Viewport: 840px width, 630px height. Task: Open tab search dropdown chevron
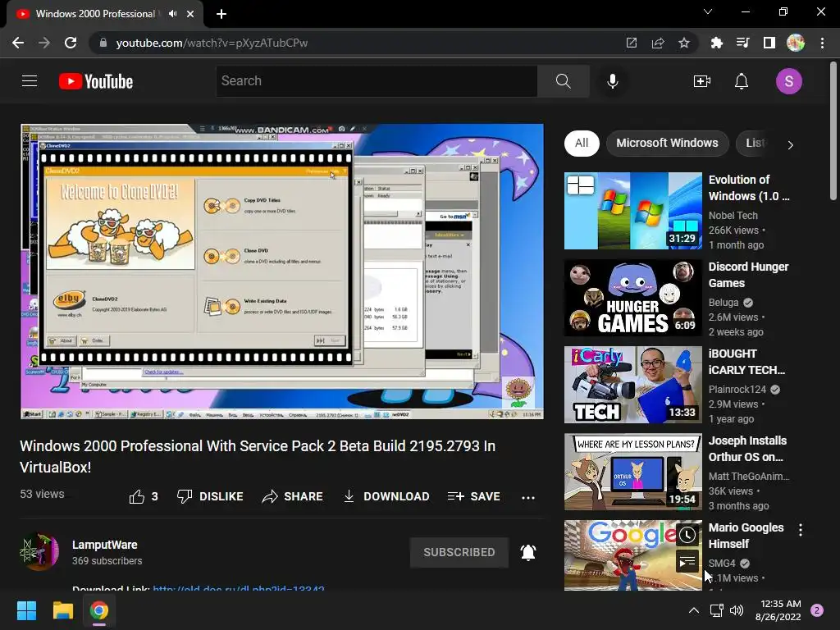[708, 11]
